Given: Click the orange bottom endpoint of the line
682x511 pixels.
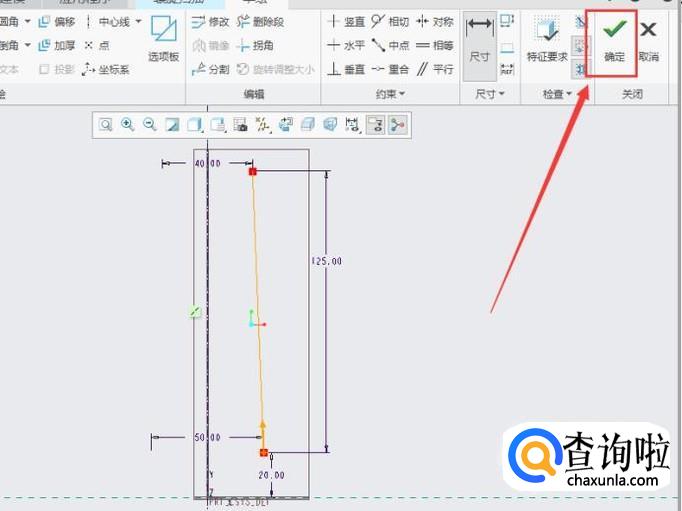Looking at the screenshot, I should pyautogui.click(x=264, y=453).
